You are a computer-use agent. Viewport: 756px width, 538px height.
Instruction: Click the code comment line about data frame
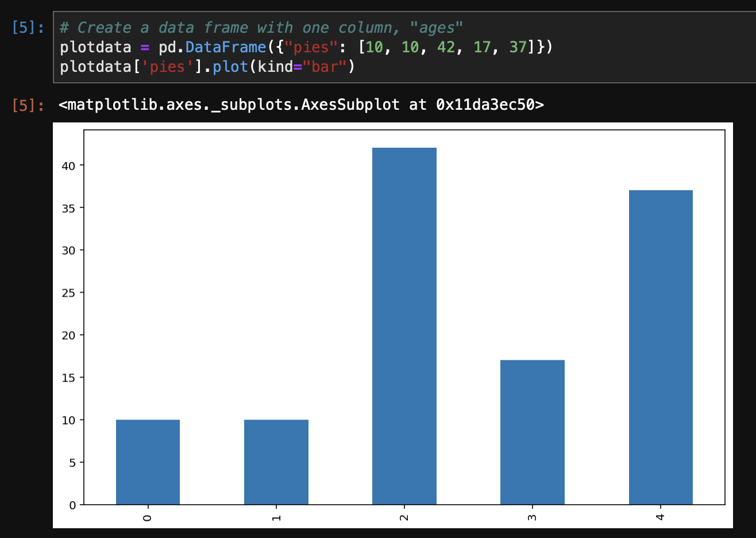click(261, 28)
